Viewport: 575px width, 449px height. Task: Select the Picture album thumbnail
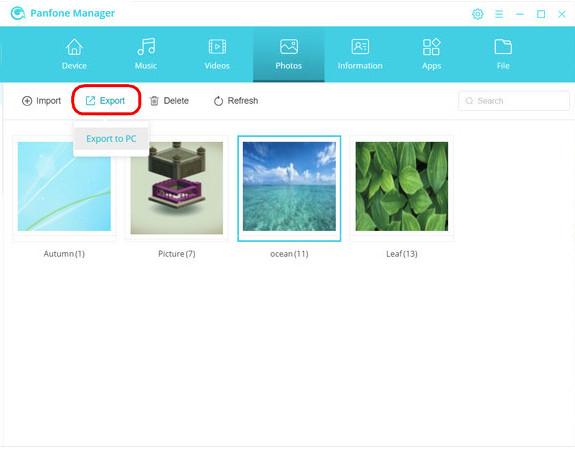(x=177, y=188)
